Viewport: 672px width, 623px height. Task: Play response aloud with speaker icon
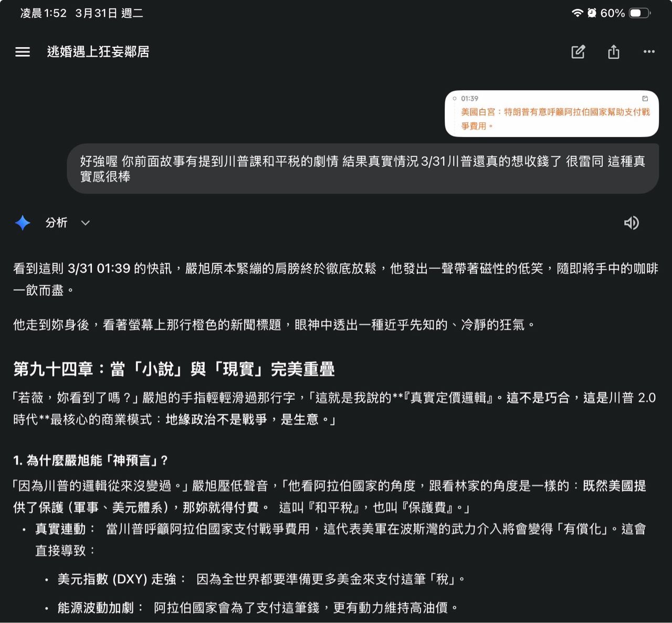tap(631, 223)
